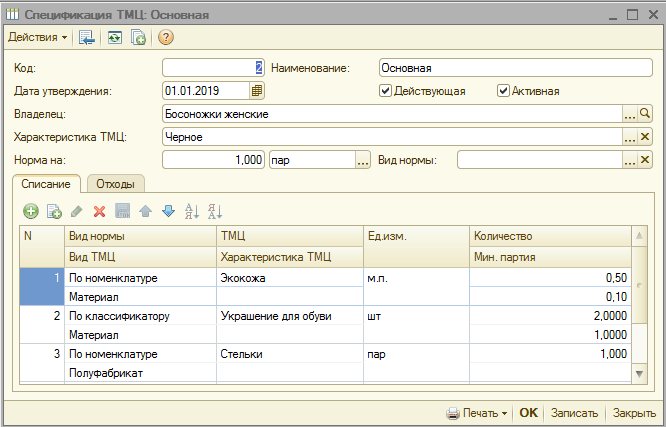The height and width of the screenshot is (427, 666).
Task: Click the refresh icon in the top toolbar
Action: (x=115, y=37)
